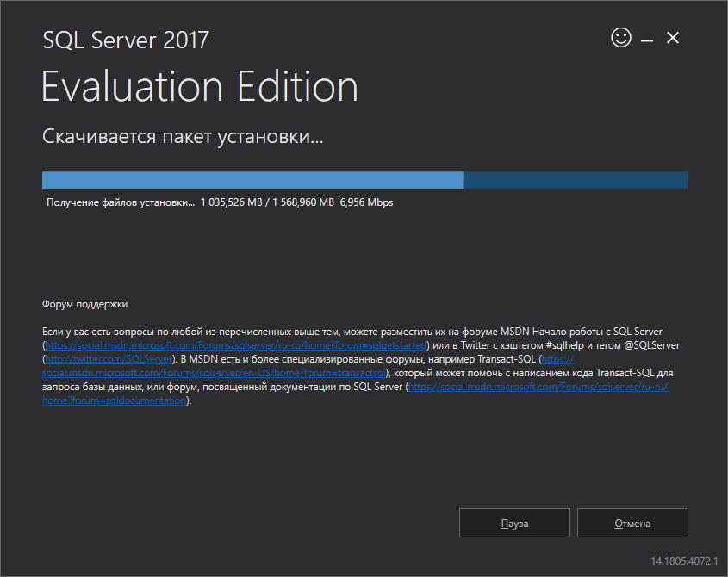
Task: Click the Скачивается пакет установки status text
Action: pyautogui.click(x=183, y=137)
